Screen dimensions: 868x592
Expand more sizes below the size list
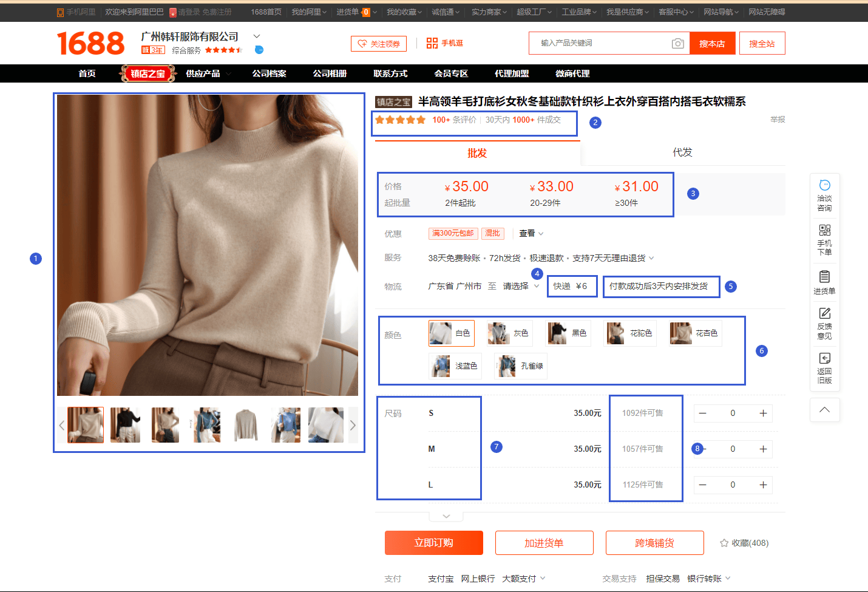click(446, 516)
